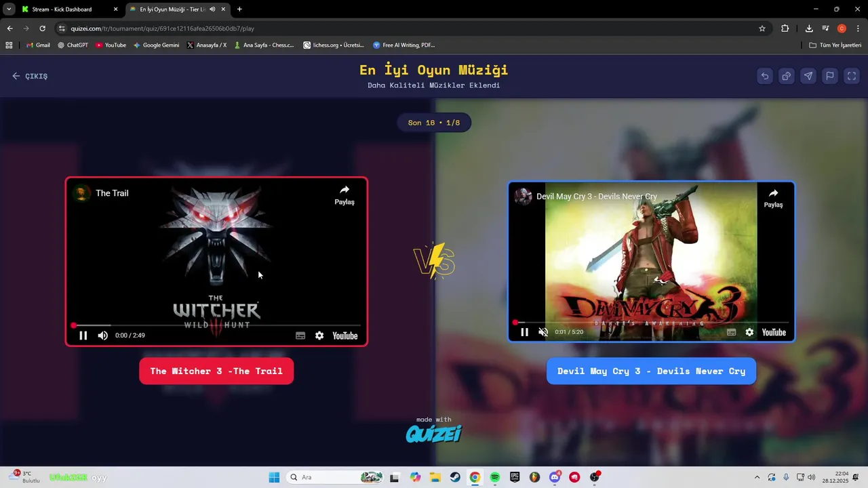868x488 pixels.
Task: Open volume control in system tray
Action: [812, 477]
